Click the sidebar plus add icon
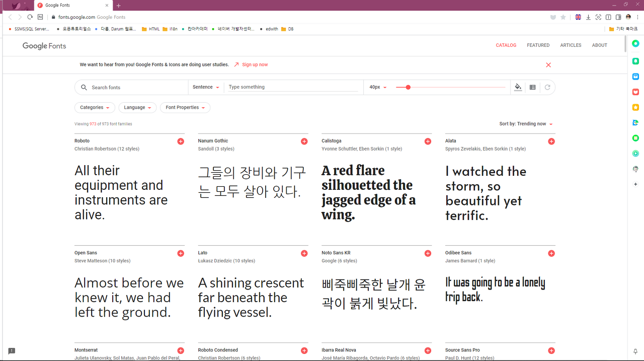This screenshot has width=644, height=361. pyautogui.click(x=636, y=184)
